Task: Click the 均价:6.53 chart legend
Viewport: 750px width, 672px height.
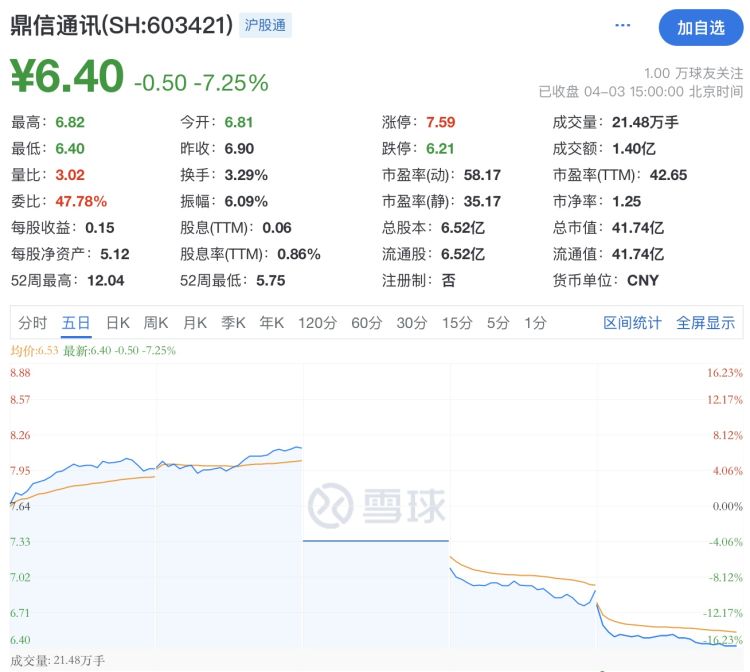Action: (34, 351)
